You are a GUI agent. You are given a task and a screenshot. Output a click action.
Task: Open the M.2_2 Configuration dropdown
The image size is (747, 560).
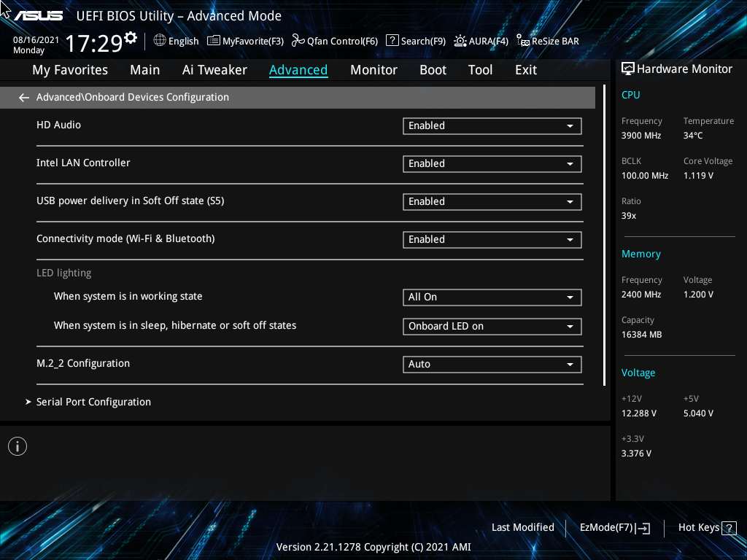click(x=492, y=365)
